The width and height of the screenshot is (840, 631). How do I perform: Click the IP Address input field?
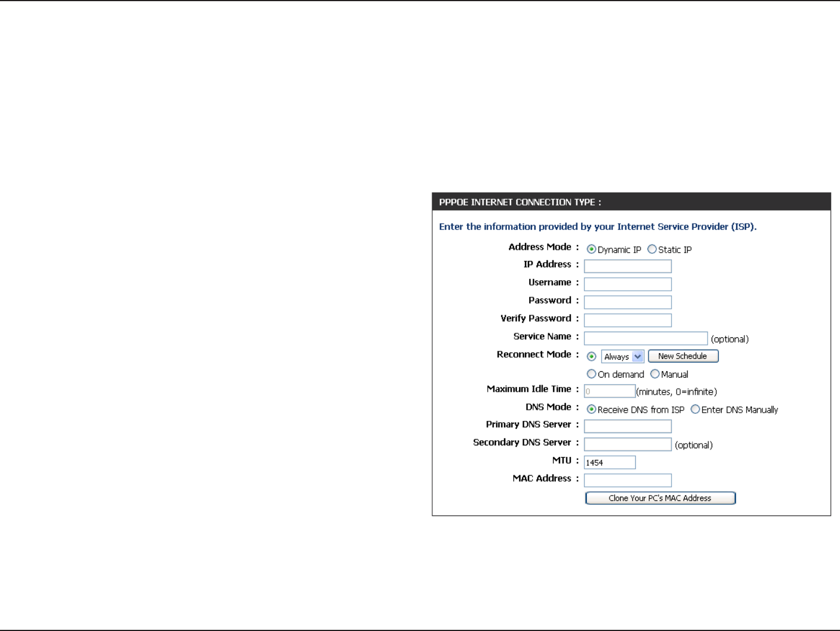(628, 266)
